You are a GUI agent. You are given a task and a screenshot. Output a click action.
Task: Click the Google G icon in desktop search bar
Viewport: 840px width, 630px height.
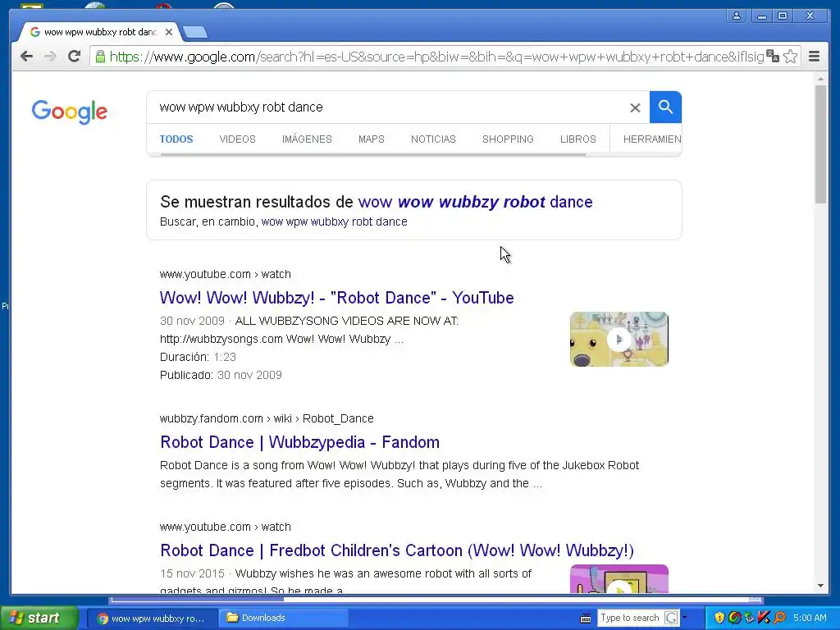(671, 618)
